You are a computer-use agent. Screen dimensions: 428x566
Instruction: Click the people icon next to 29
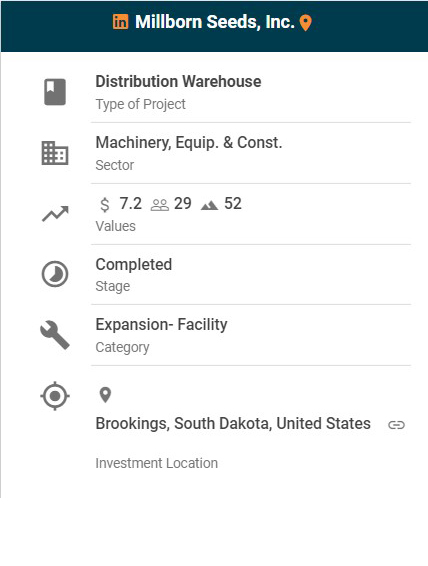[x=160, y=205]
